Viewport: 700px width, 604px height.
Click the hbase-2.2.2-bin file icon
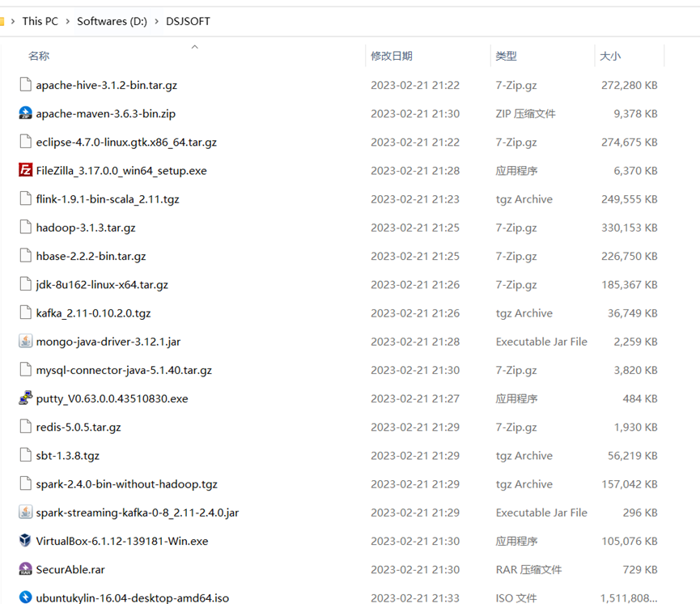tap(25, 256)
